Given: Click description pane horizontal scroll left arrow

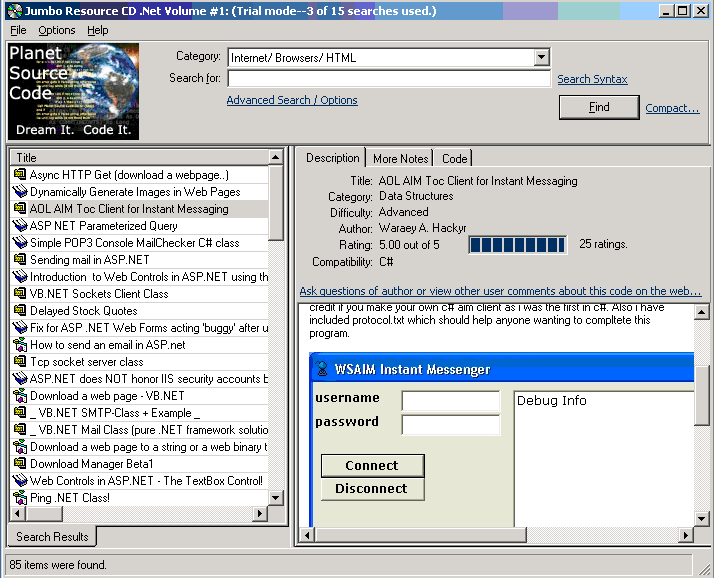Looking at the screenshot, I should (307, 535).
